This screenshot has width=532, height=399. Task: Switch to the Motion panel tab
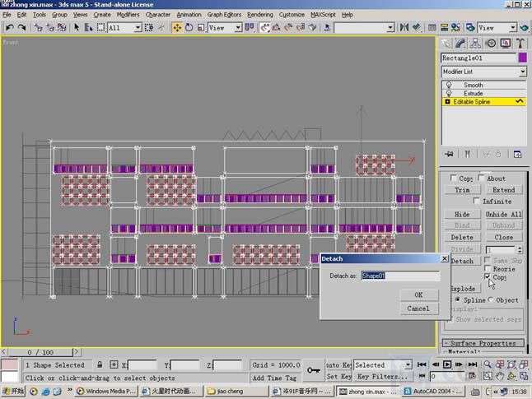pyautogui.click(x=490, y=44)
